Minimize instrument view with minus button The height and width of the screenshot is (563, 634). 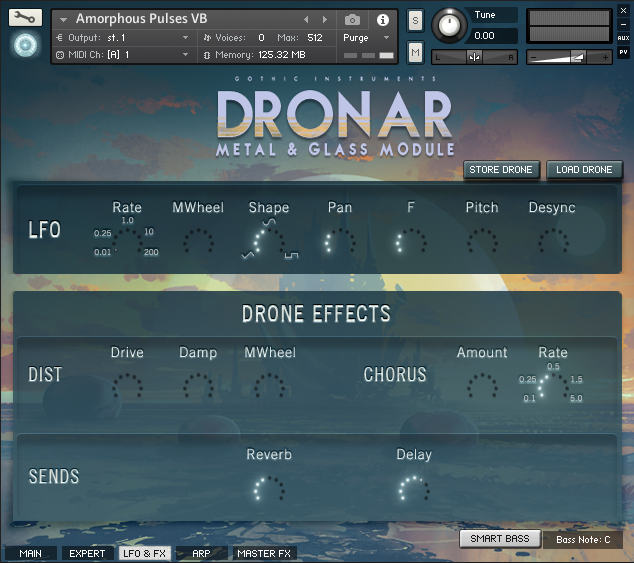[623, 24]
